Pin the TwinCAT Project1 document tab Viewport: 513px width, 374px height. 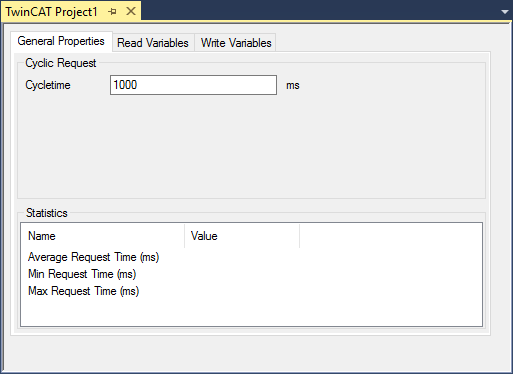click(x=112, y=12)
